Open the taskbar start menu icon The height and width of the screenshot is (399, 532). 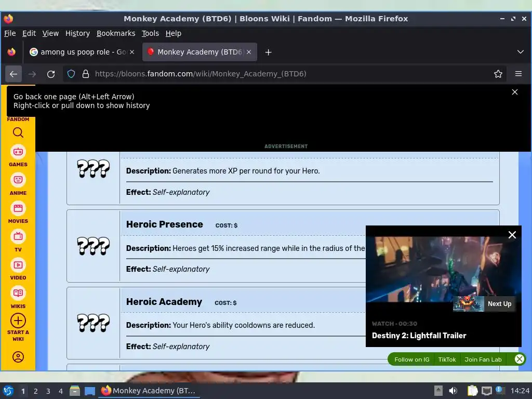tap(8, 391)
